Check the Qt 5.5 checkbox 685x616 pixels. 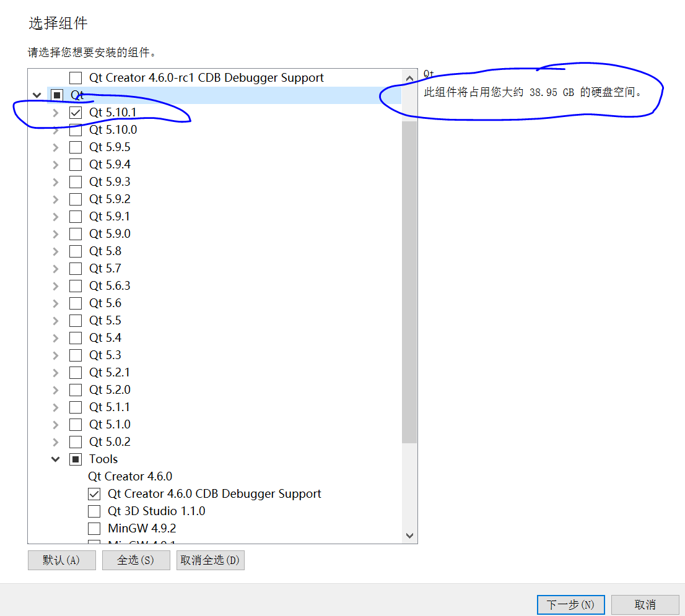point(76,321)
